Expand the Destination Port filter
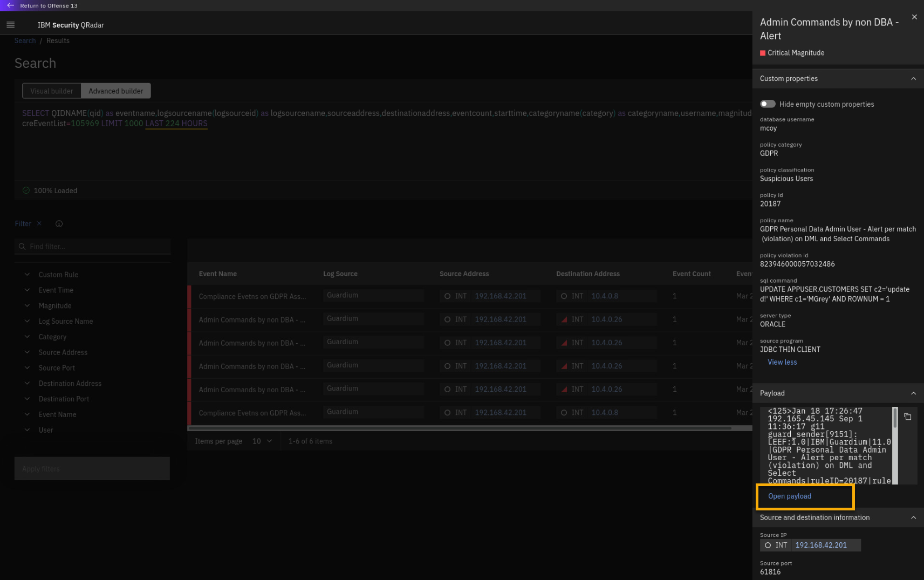 pyautogui.click(x=27, y=399)
